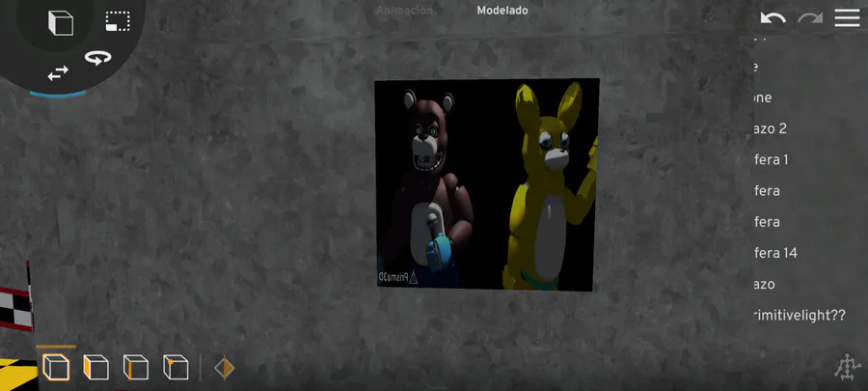This screenshot has height=391, width=868.
Task: Pick the two-arrows move tool
Action: coord(58,72)
